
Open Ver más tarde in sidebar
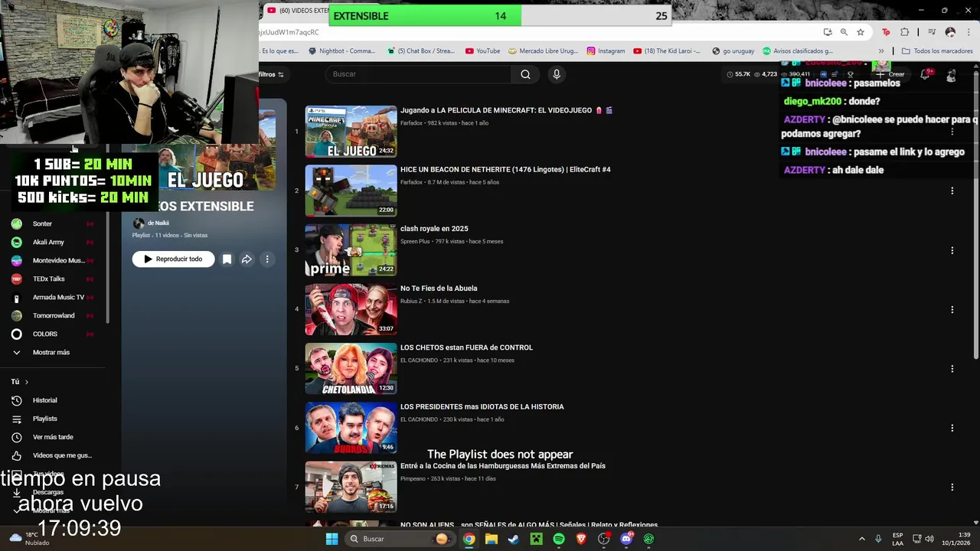click(54, 437)
